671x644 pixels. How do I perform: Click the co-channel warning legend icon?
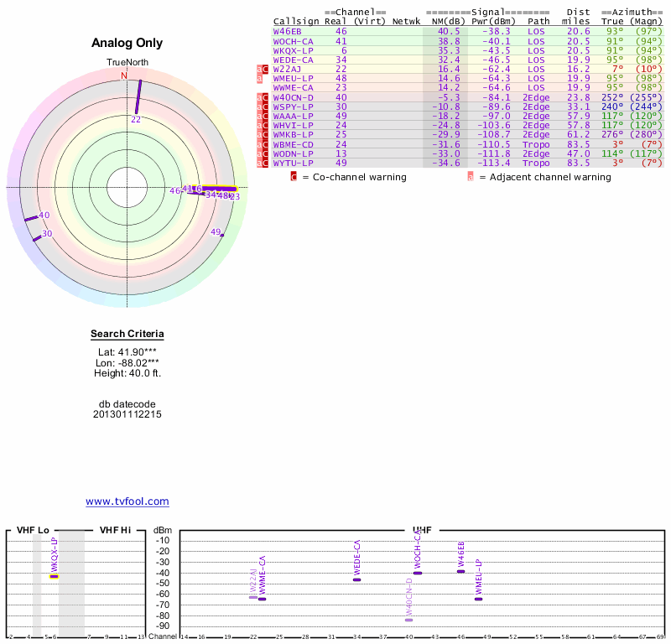[x=294, y=177]
